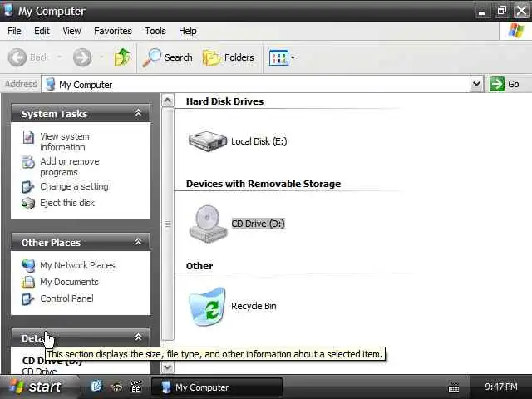Image resolution: width=532 pixels, height=399 pixels.
Task: Select the Recycle Bin icon
Action: [207, 307]
